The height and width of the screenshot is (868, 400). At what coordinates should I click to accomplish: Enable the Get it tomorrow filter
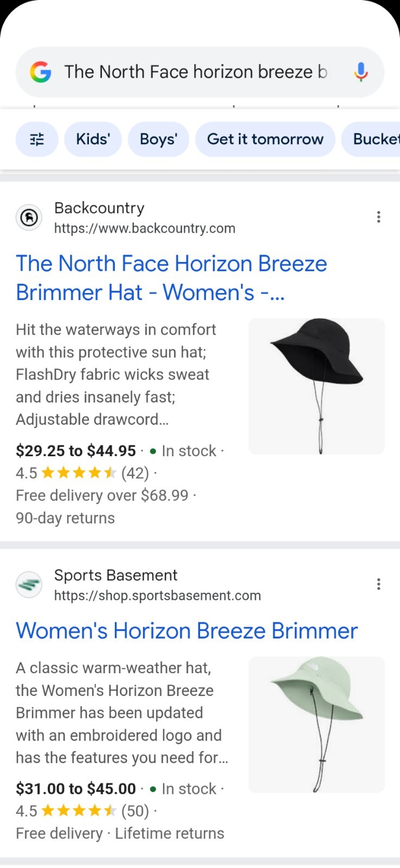265,139
